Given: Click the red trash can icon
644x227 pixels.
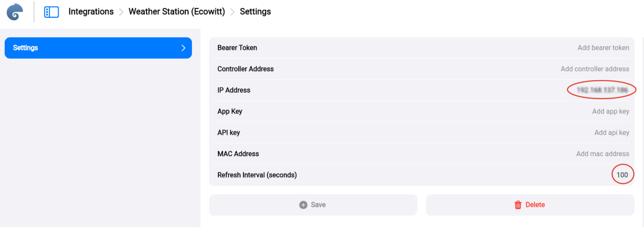Looking at the screenshot, I should point(518,205).
